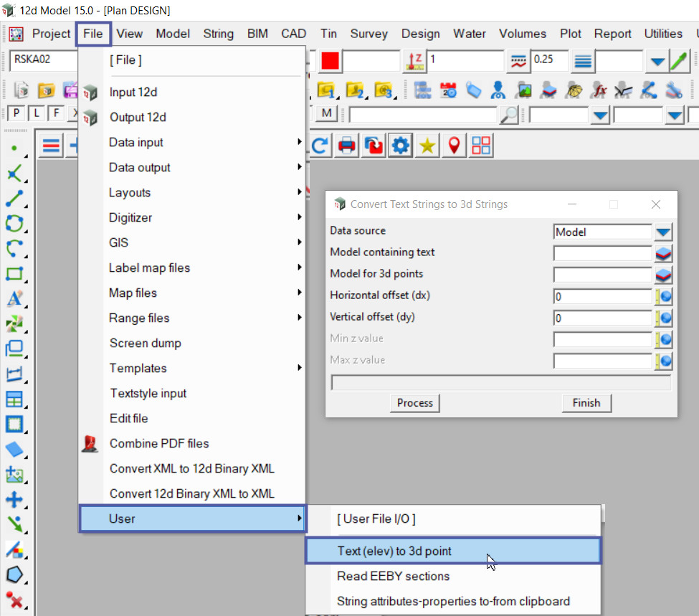The width and height of the screenshot is (699, 616).
Task: Expand the Data input submenu
Action: [136, 143]
